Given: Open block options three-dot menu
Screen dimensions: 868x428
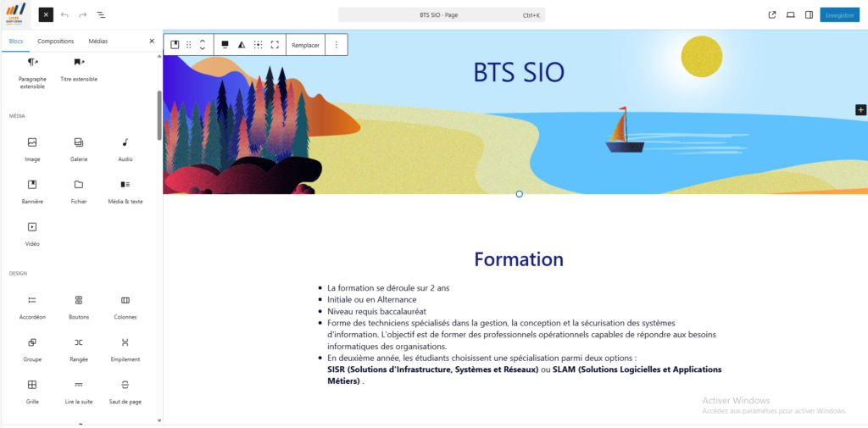Looking at the screenshot, I should tap(337, 45).
